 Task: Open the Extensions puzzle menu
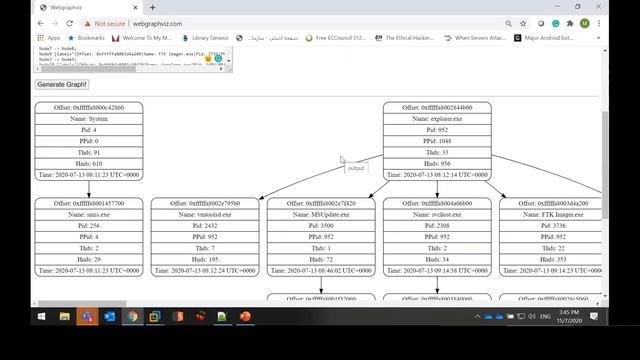pyautogui.click(x=570, y=24)
